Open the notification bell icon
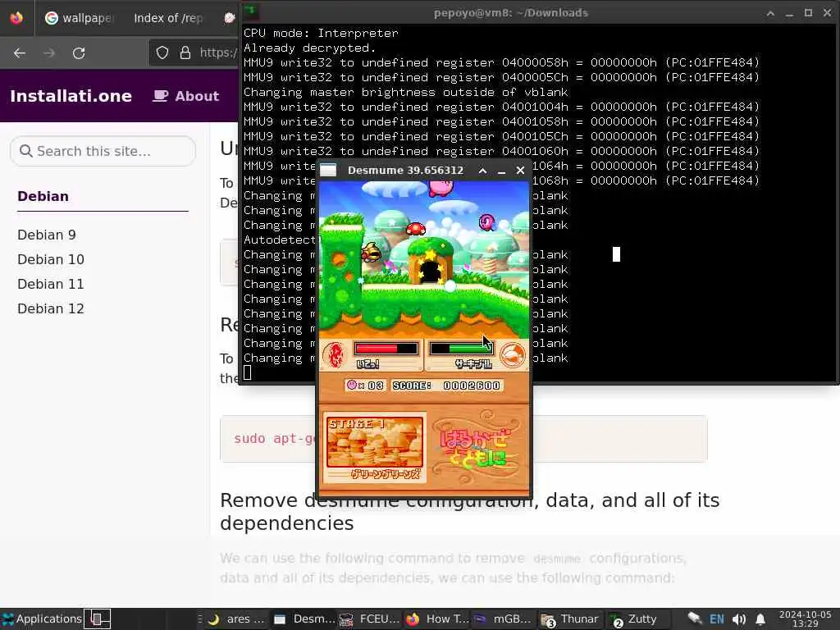Image resolution: width=840 pixels, height=630 pixels. (x=760, y=619)
